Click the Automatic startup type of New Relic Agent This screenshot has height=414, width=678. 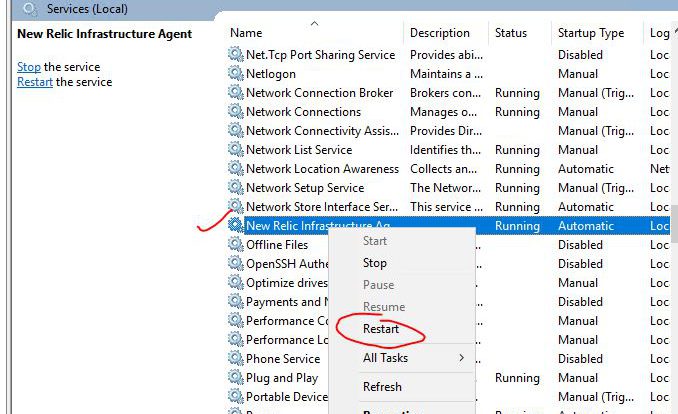(586, 226)
